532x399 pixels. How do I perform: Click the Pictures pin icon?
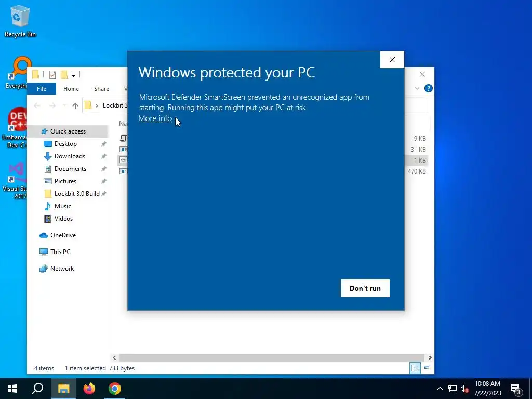104,181
